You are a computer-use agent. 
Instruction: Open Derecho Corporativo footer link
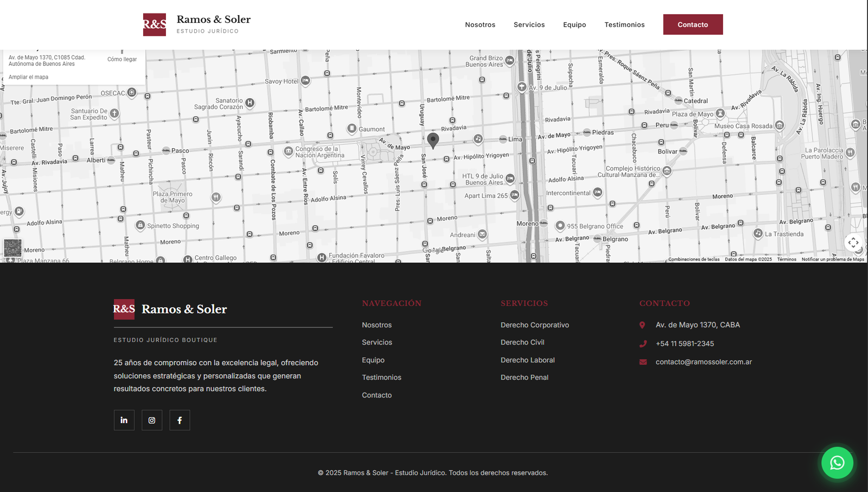(x=534, y=325)
